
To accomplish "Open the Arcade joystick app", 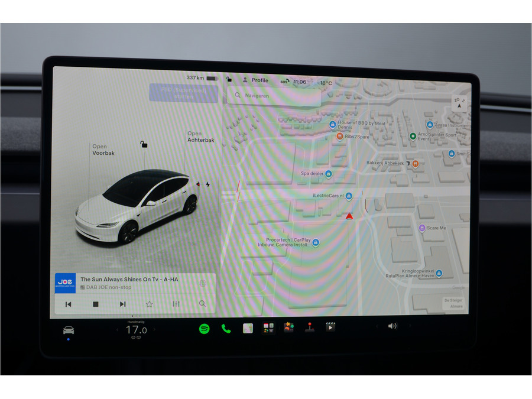I will coord(309,327).
